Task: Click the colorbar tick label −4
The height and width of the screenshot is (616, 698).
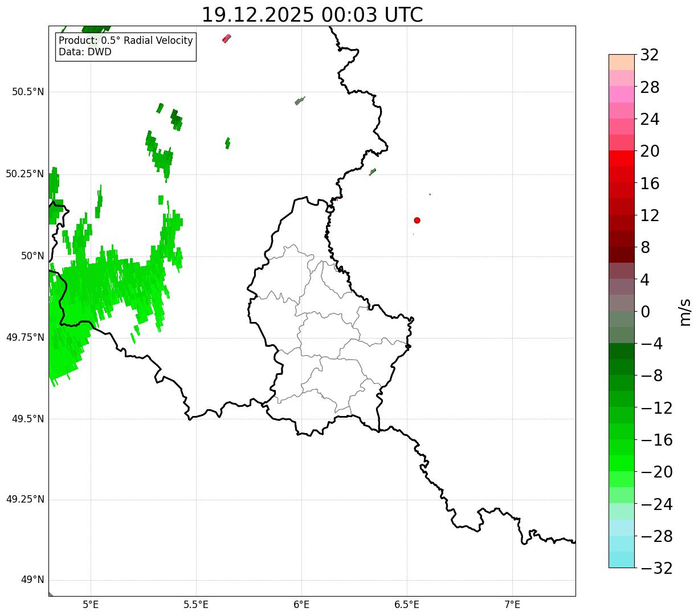Action: click(x=651, y=344)
